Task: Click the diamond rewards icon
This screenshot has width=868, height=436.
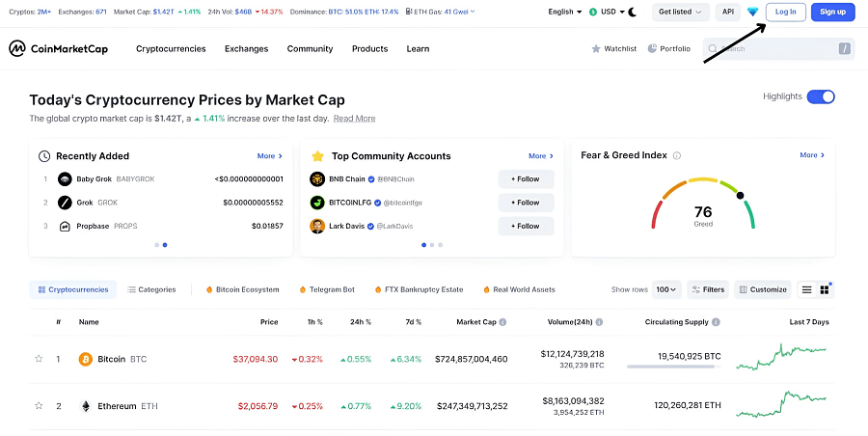Action: [x=752, y=12]
